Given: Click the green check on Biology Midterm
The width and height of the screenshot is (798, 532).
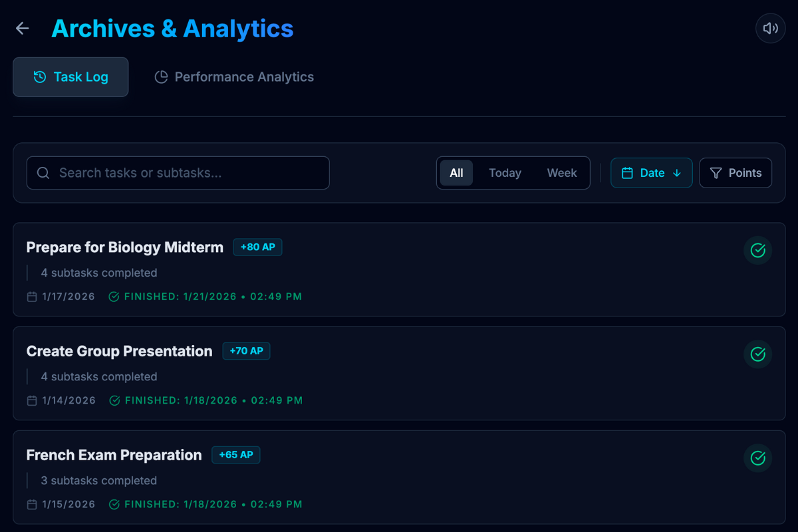Looking at the screenshot, I should tap(757, 250).
